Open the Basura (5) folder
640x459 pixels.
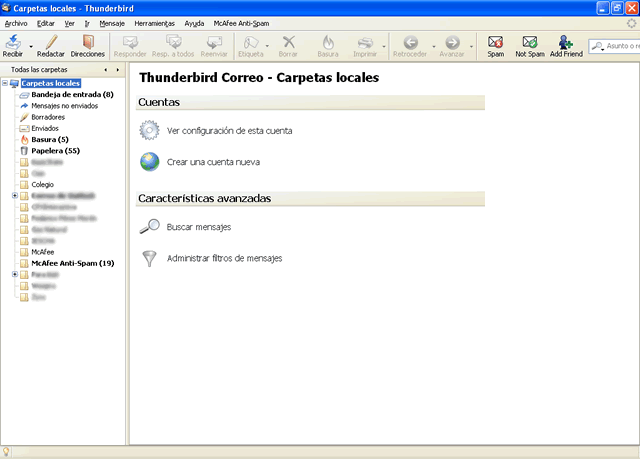point(50,140)
